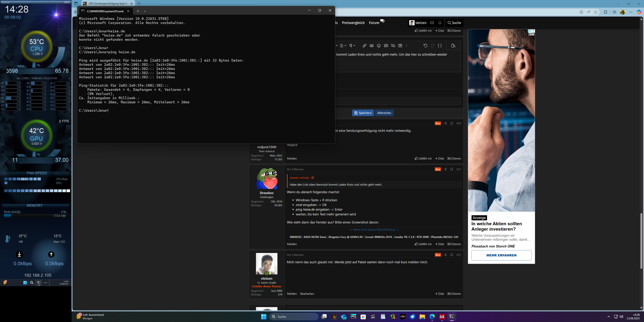Toggle the spoiler crossed-out eye icon
This screenshot has height=322, width=644.
(x=393, y=46)
